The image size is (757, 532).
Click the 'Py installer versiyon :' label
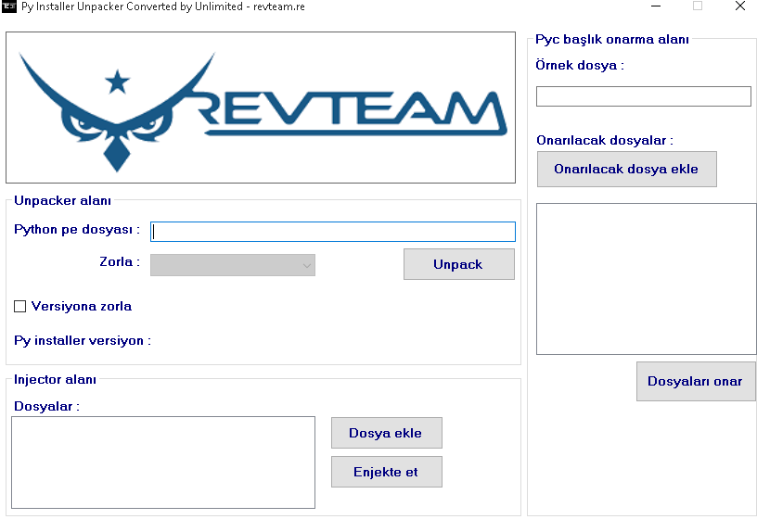[x=83, y=340]
